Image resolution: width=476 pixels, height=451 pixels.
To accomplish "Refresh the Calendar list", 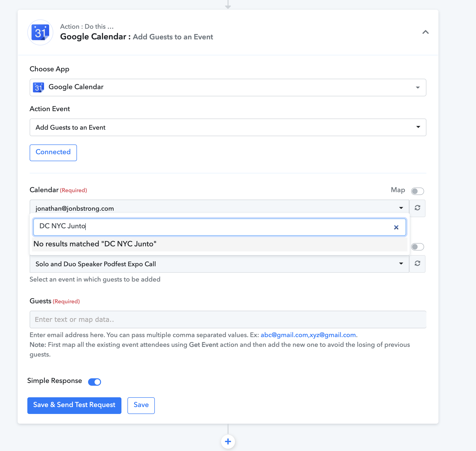I will (417, 208).
